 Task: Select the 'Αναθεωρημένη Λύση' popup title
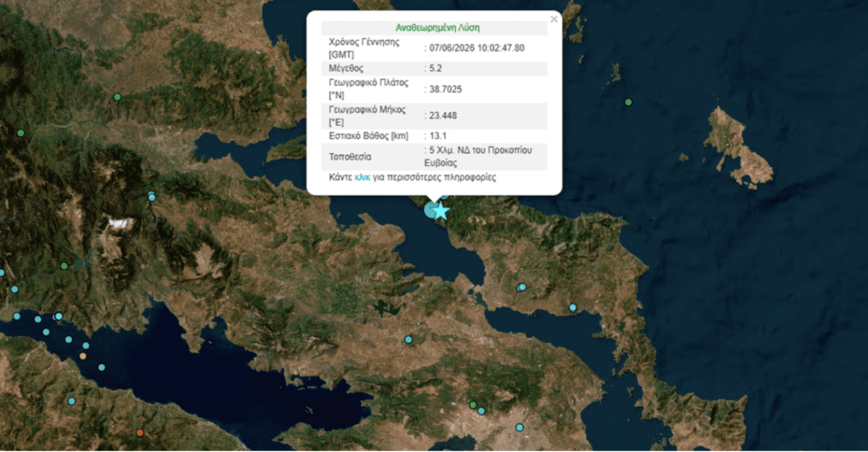coord(437,28)
